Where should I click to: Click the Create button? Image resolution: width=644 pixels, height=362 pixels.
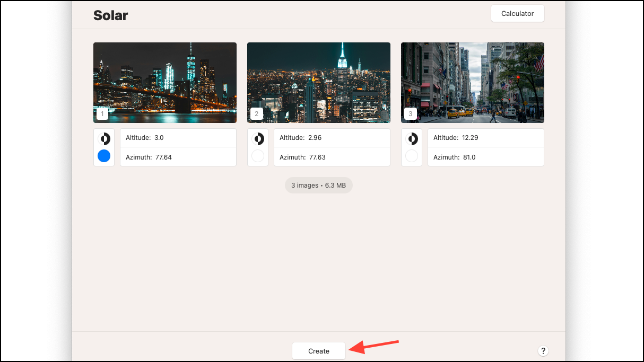[319, 351]
